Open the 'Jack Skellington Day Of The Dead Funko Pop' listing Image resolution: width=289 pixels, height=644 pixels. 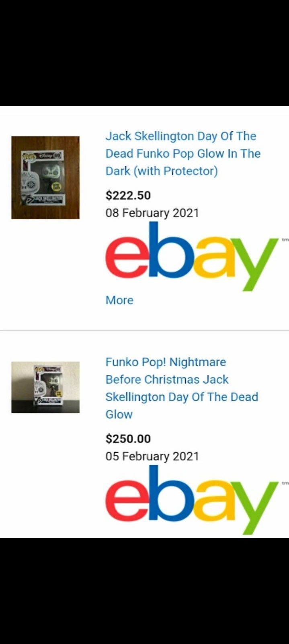tap(183, 153)
